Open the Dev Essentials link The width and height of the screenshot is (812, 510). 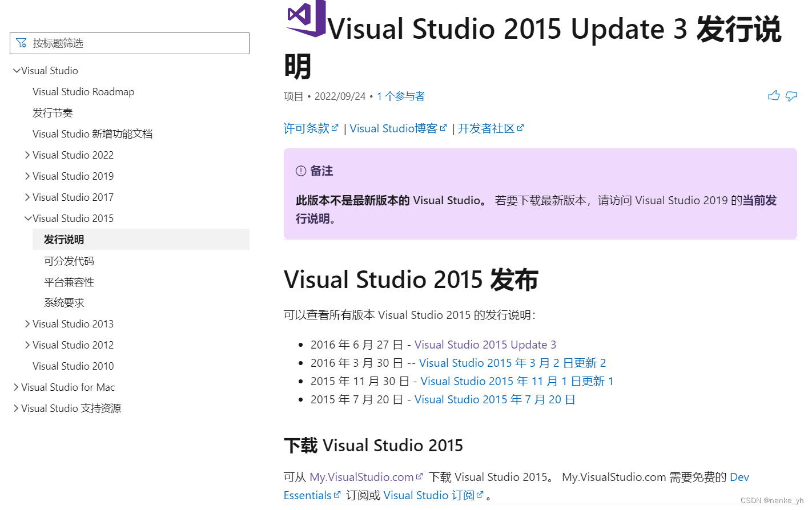pos(739,477)
